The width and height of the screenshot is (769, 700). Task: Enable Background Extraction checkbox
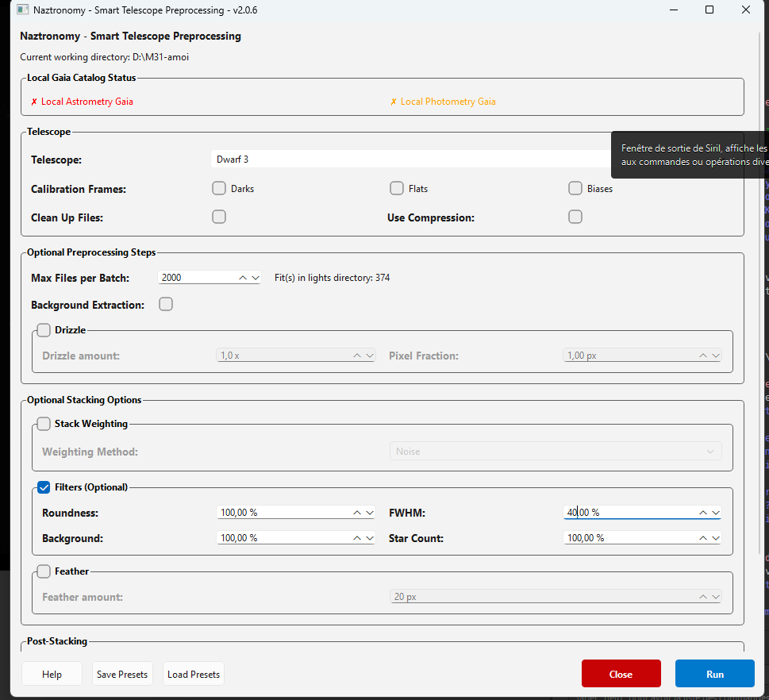tap(166, 304)
